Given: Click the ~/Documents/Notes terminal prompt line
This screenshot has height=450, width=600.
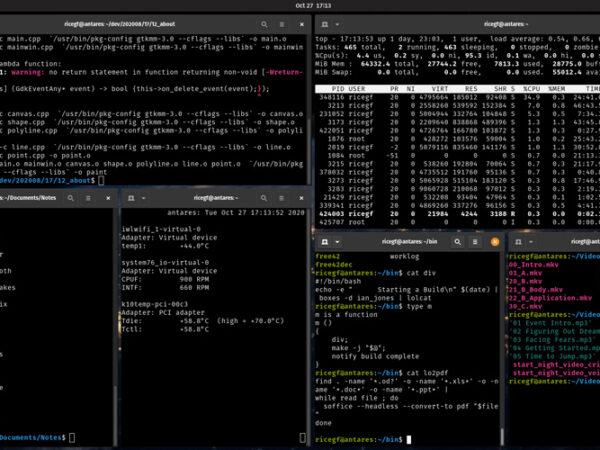Looking at the screenshot, I should coord(35,438).
